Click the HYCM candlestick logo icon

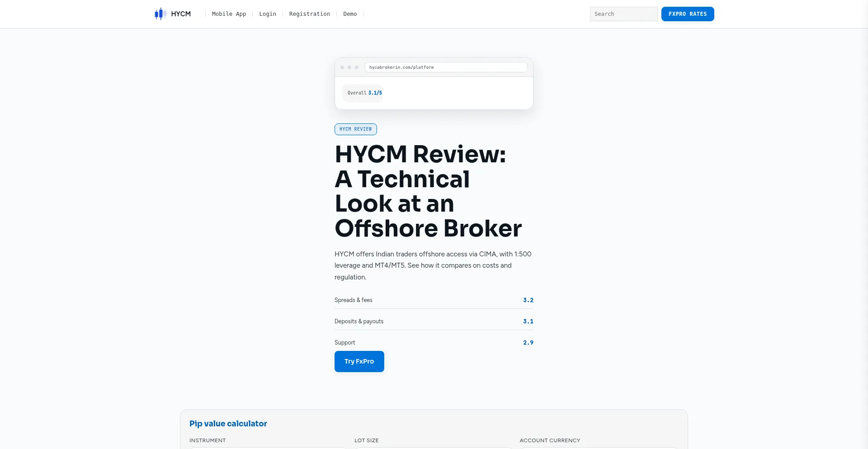point(160,14)
